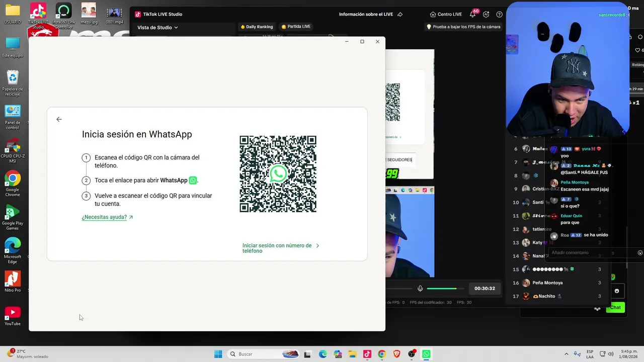The height and width of the screenshot is (362, 644).
Task: Open the AI assistant icon in TikTok Studio
Action: [486, 15]
